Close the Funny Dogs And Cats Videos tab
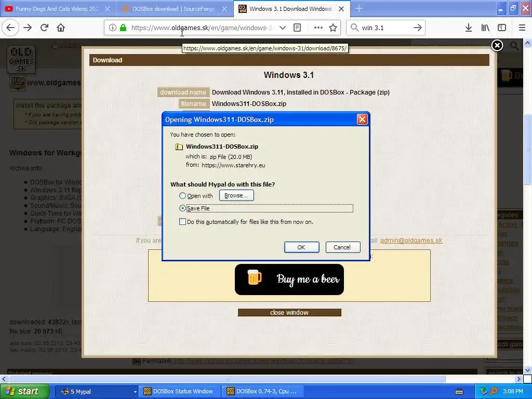This screenshot has height=399, width=532. [108, 9]
